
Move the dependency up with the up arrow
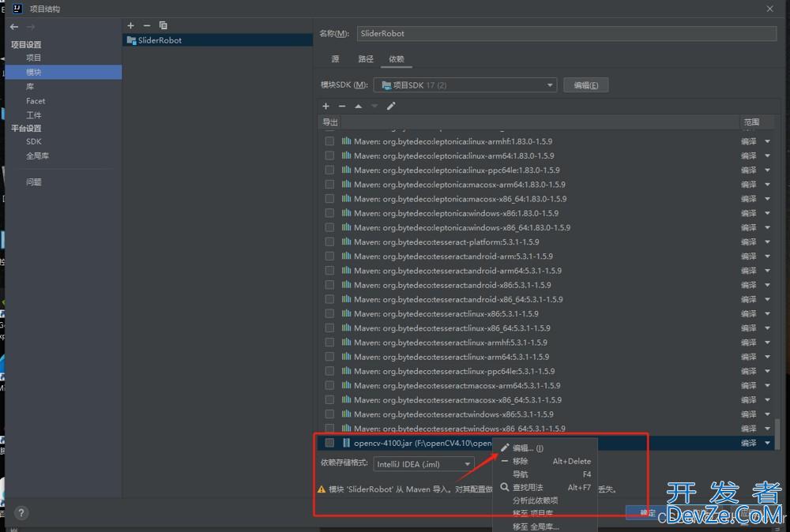pos(358,107)
